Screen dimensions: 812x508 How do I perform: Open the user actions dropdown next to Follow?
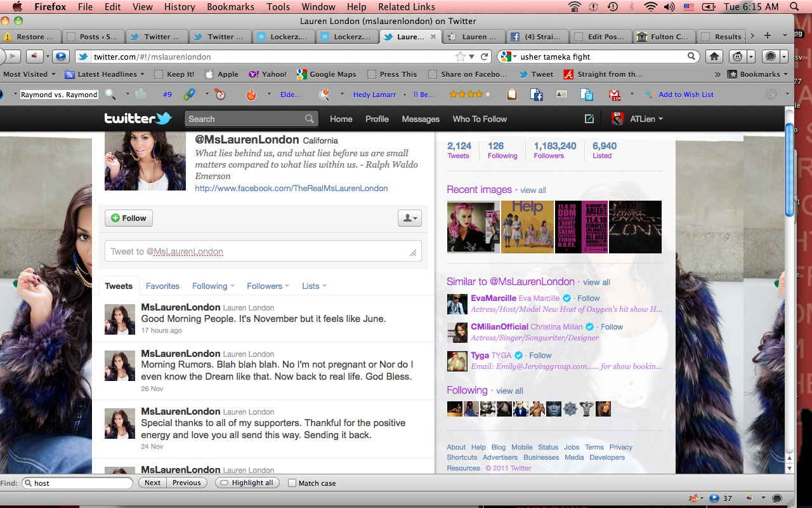[409, 218]
